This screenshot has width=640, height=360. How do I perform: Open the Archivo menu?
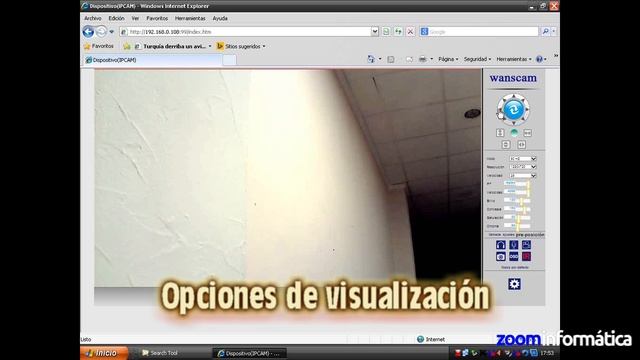(93, 18)
